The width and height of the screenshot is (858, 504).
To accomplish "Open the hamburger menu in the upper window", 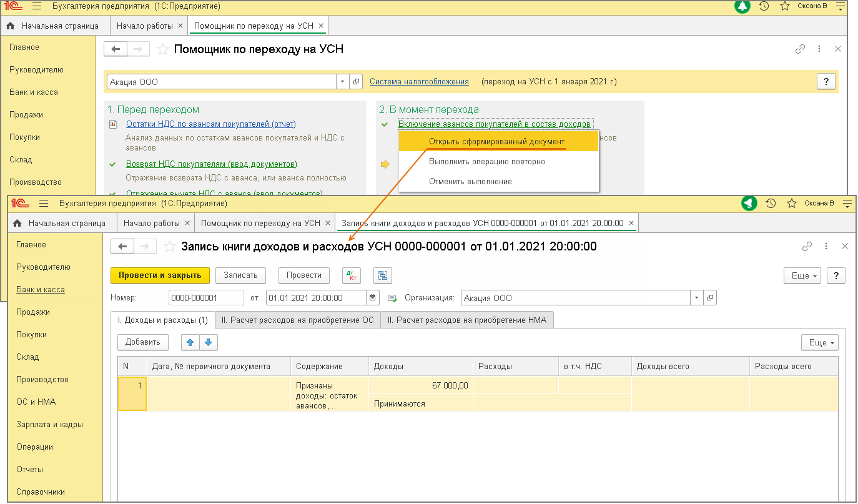I will pyautogui.click(x=37, y=7).
